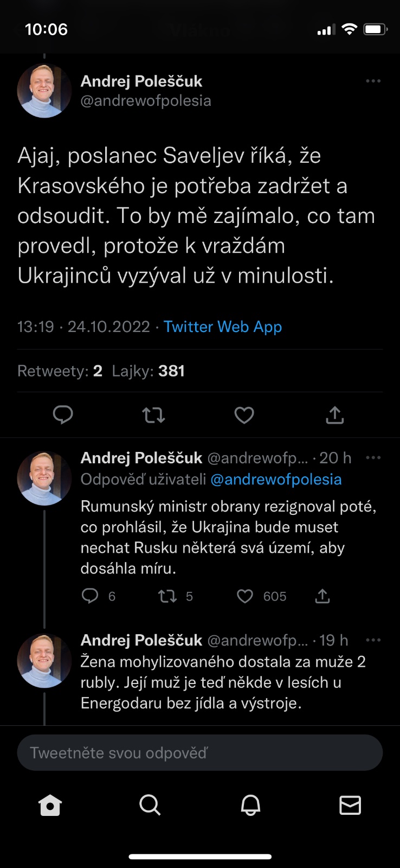Open Andrej Poleščuk's avatar on main tweet
This screenshot has height=868, width=400.
pos(44,91)
